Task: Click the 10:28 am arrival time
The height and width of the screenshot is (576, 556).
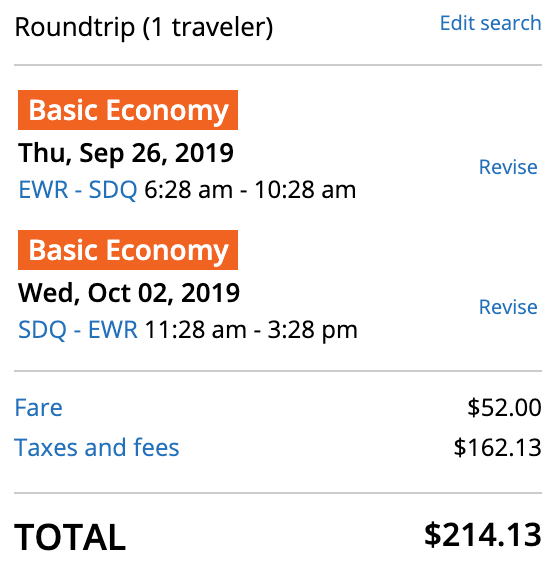Action: (305, 190)
